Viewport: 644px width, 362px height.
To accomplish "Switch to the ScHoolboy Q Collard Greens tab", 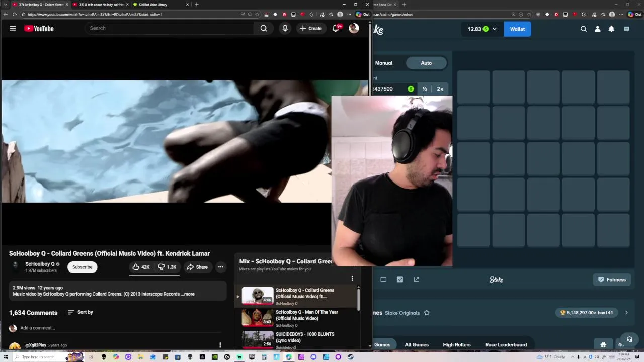I will pos(40,5).
